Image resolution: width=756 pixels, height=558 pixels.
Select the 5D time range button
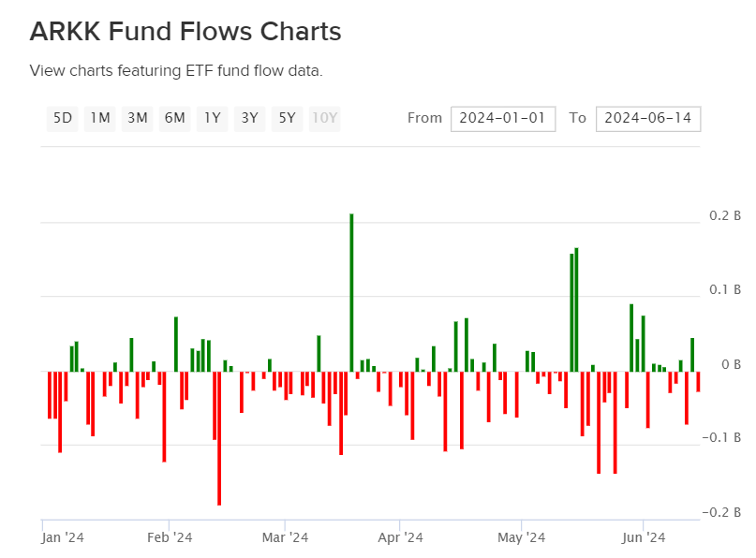(x=62, y=118)
